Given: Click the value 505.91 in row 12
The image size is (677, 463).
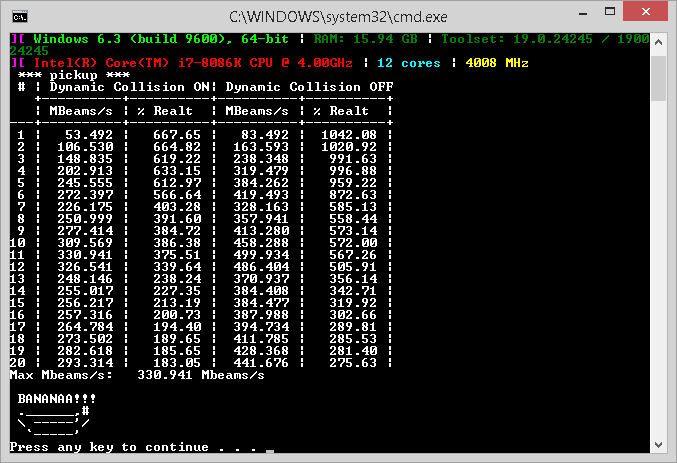Looking at the screenshot, I should pyautogui.click(x=353, y=267).
